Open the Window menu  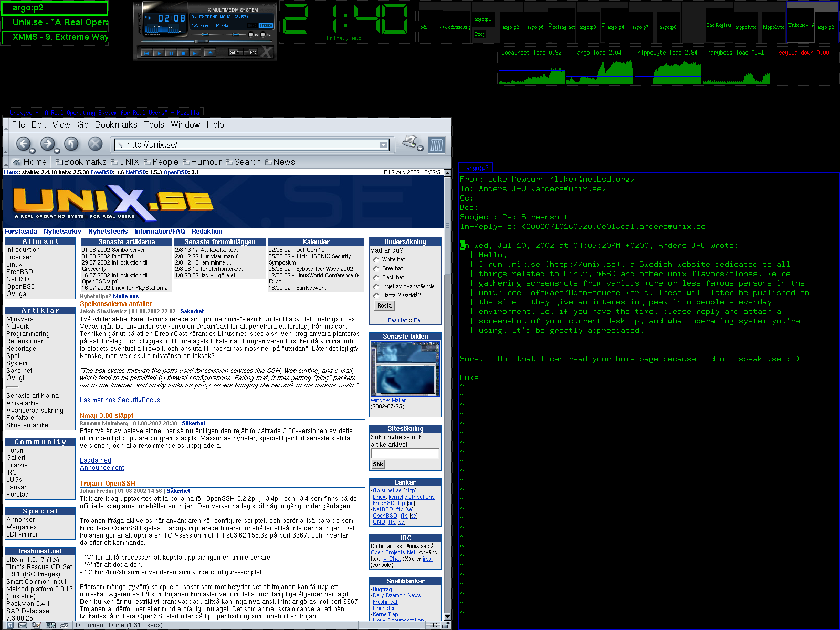click(185, 125)
